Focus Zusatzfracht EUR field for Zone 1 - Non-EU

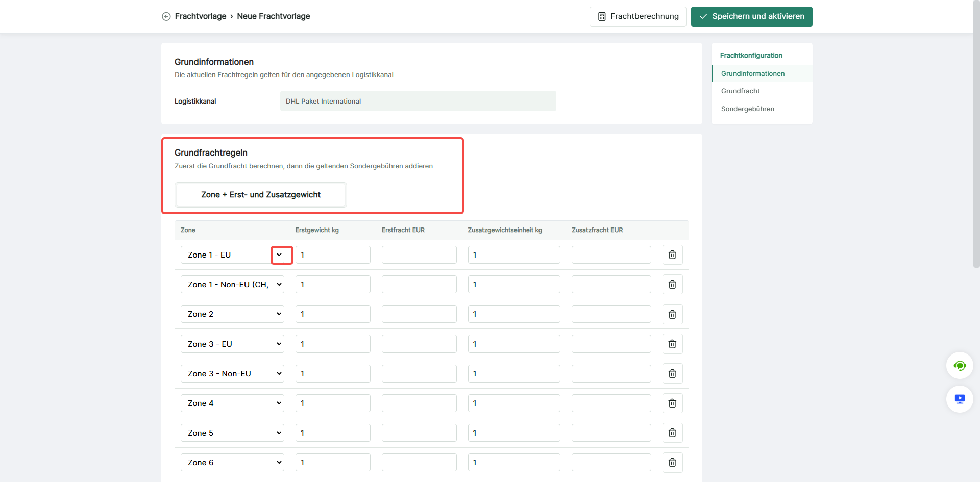coord(611,285)
